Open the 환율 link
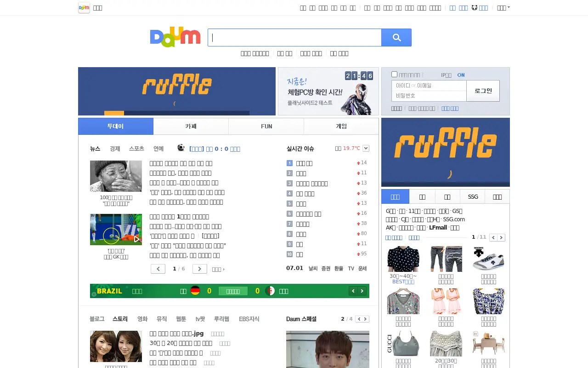The height and width of the screenshot is (368, 588). pyautogui.click(x=339, y=268)
